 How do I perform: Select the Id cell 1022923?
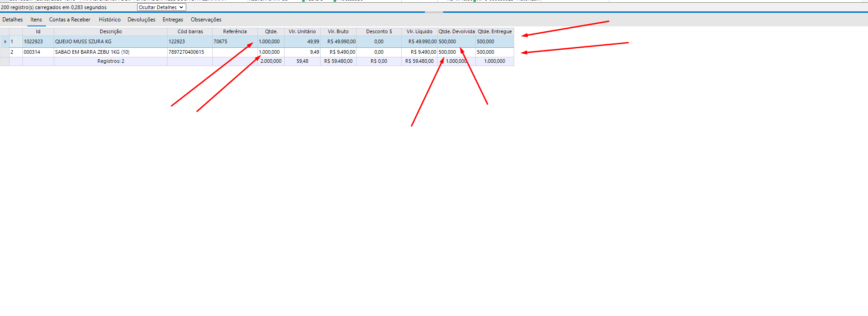38,41
